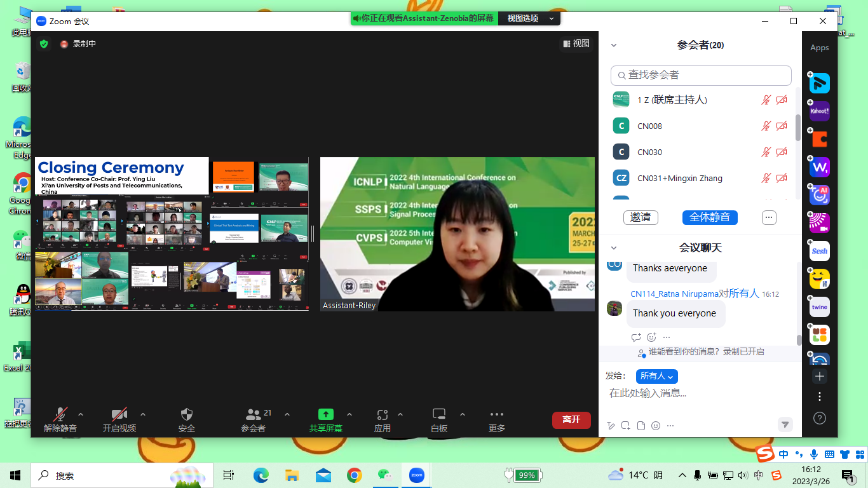Select participant CN031+Mingxin Zhang

click(x=700, y=178)
